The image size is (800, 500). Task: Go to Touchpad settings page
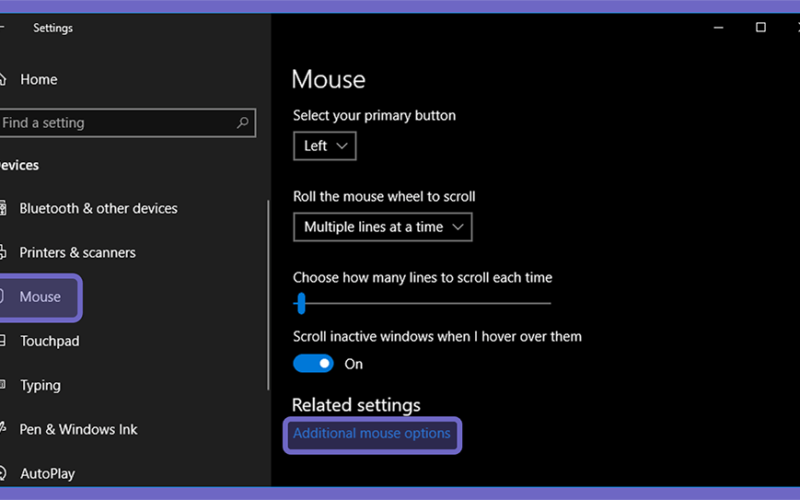coord(49,341)
